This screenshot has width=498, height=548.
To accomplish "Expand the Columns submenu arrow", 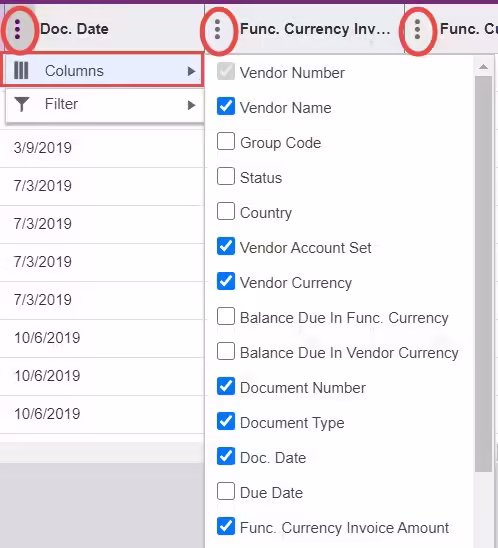I will (191, 71).
